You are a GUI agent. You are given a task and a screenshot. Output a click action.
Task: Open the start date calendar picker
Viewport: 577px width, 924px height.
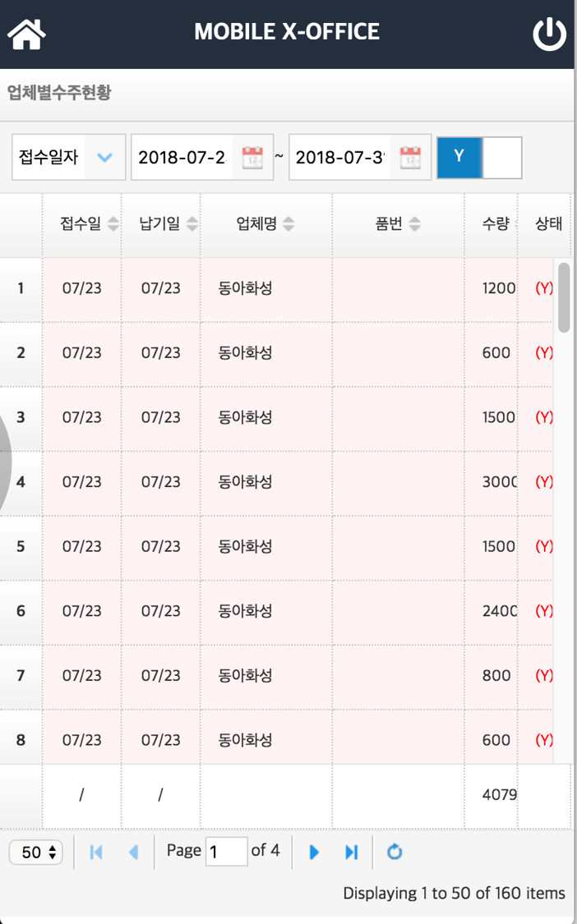pos(252,158)
